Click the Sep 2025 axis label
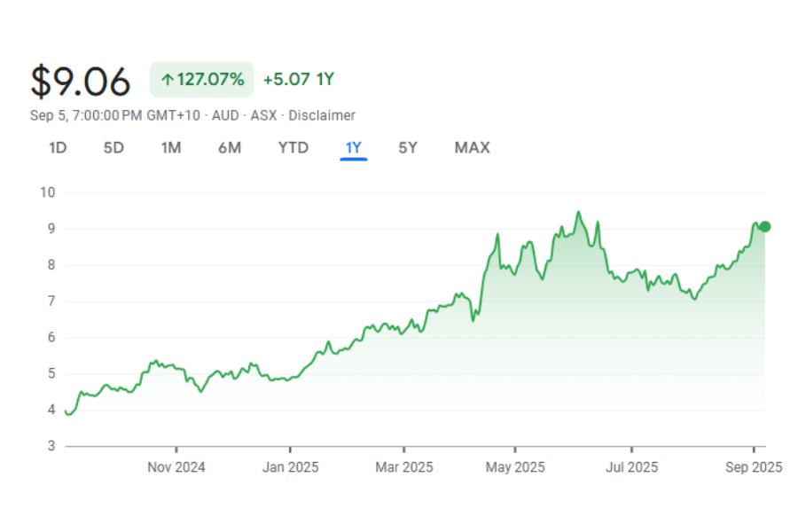Image resolution: width=798 pixels, height=532 pixels. click(754, 467)
